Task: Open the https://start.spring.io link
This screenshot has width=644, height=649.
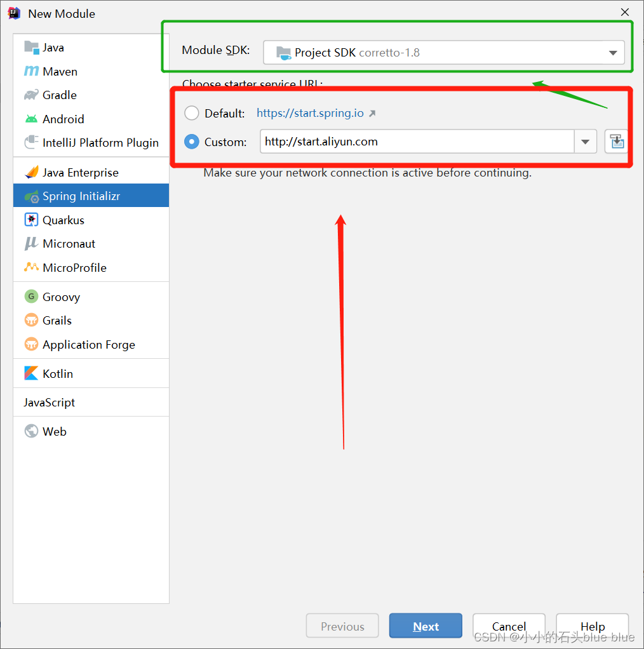Action: (310, 113)
